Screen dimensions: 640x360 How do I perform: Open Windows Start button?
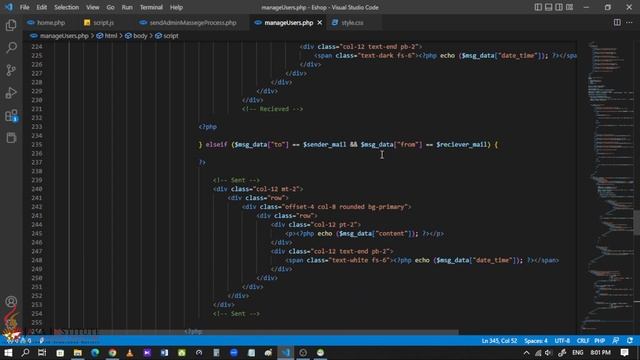[8, 353]
